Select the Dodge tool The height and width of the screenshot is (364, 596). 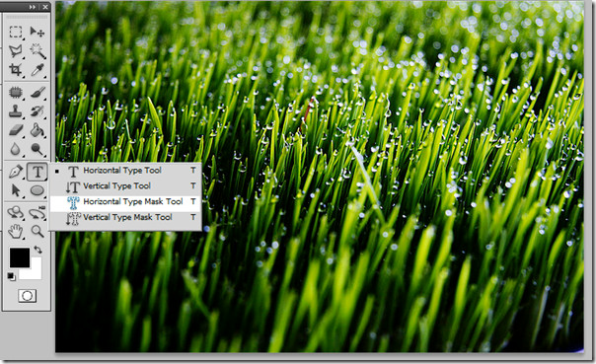point(37,149)
